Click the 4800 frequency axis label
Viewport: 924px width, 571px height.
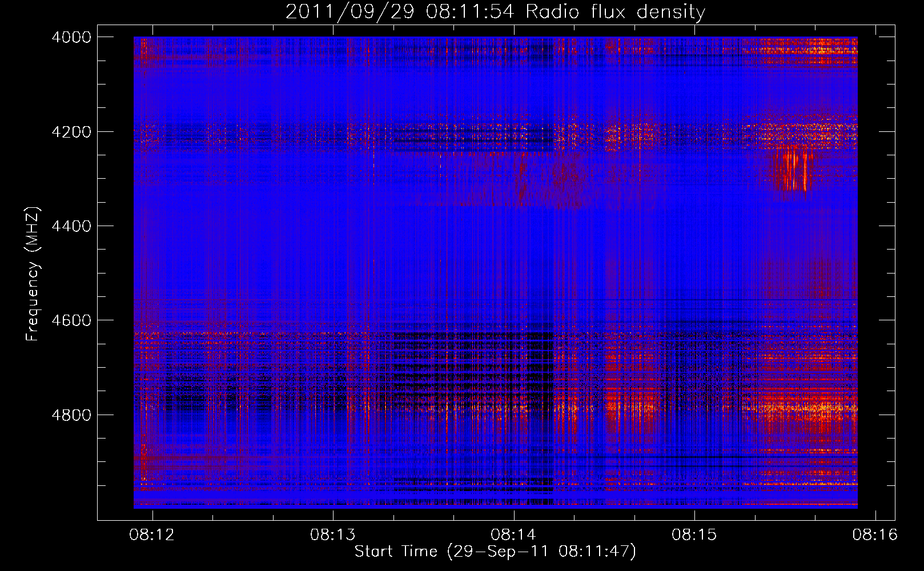tap(71, 415)
